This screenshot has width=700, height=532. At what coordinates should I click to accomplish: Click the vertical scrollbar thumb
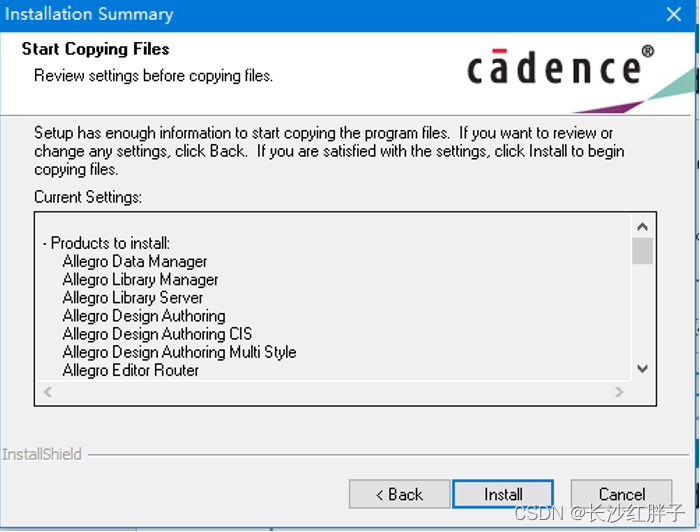[x=642, y=250]
